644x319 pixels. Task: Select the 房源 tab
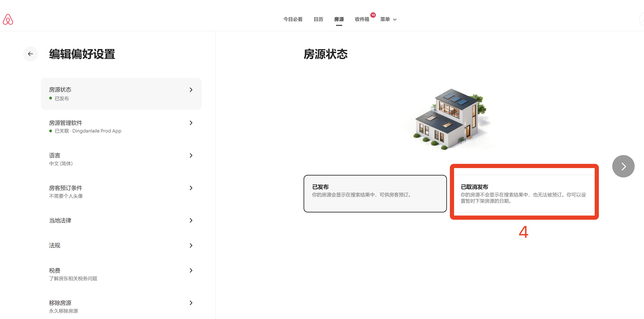(x=339, y=19)
